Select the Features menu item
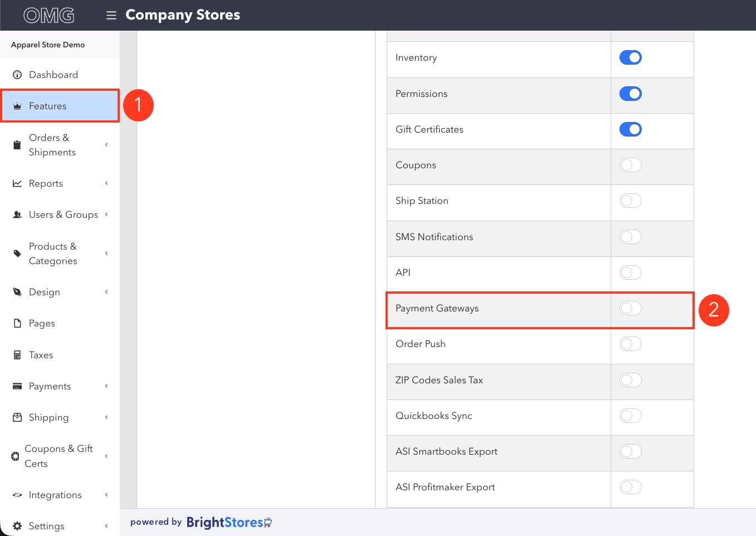756x536 pixels. pyautogui.click(x=60, y=106)
